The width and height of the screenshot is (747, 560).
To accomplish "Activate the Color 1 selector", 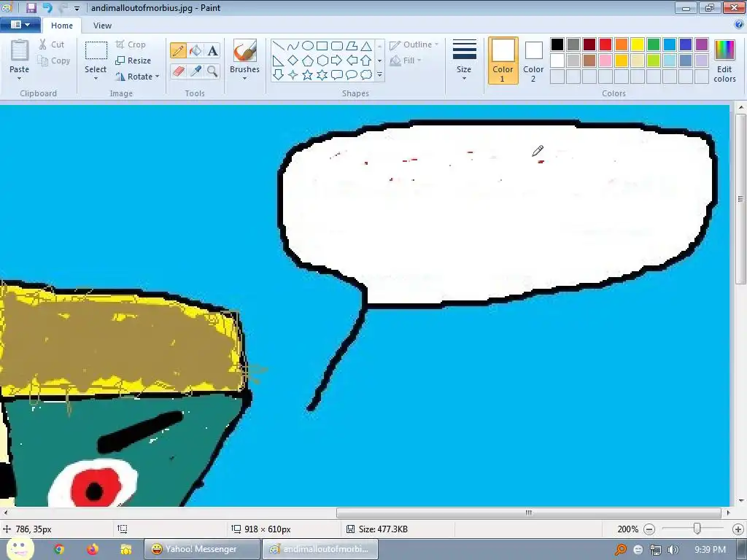I will pyautogui.click(x=503, y=61).
